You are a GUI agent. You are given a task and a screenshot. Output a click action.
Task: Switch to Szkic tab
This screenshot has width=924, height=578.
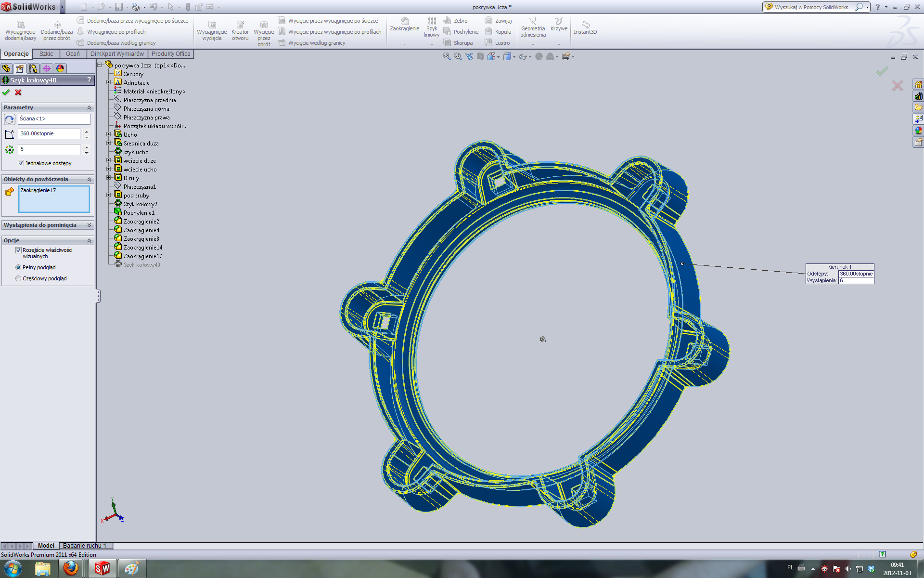click(46, 54)
